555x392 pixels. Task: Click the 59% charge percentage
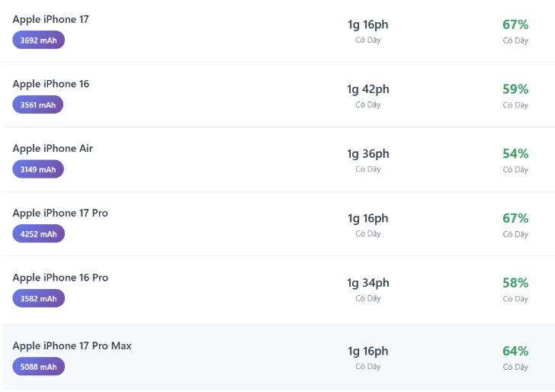515,89
